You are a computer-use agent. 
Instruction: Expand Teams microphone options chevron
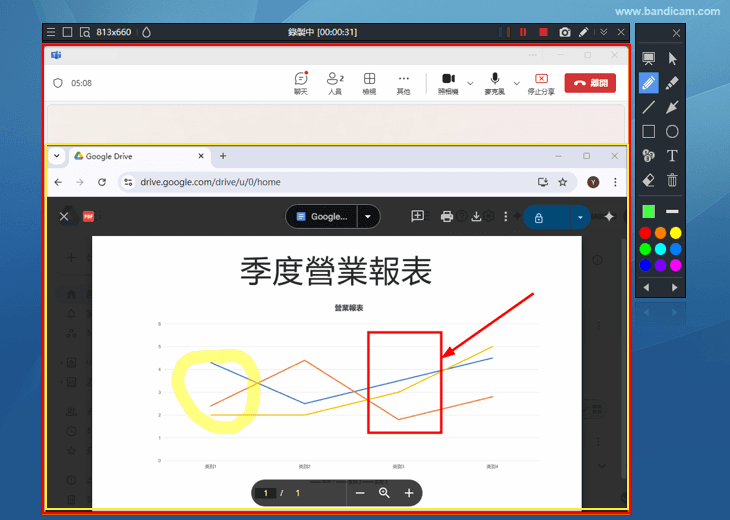coord(517,83)
